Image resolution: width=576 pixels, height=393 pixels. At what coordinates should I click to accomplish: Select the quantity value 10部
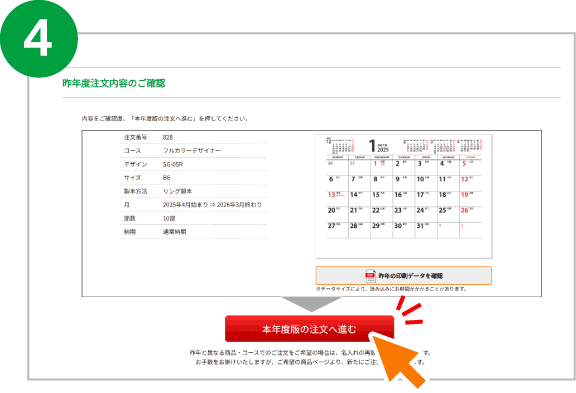[x=169, y=219]
